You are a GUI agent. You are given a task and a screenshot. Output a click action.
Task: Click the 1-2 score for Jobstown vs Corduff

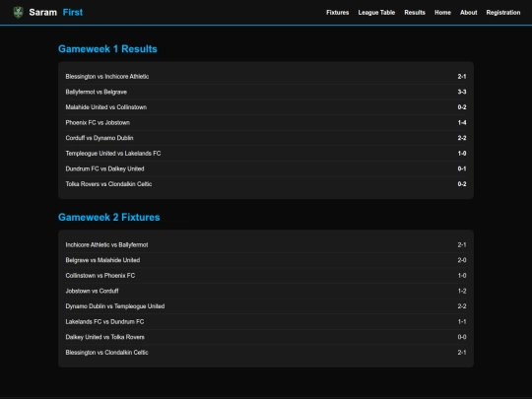(x=462, y=291)
